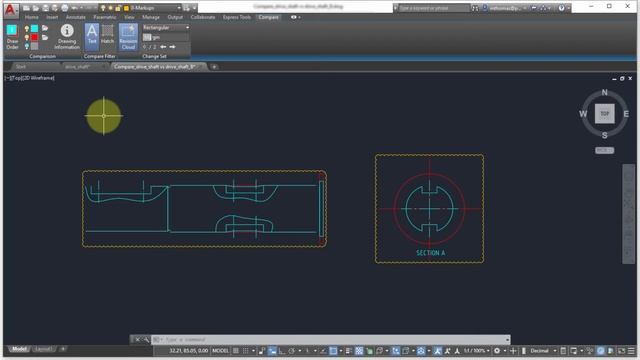Click the W compass direction on ViewCube
Screen dimensions: 640x360
[583, 114]
